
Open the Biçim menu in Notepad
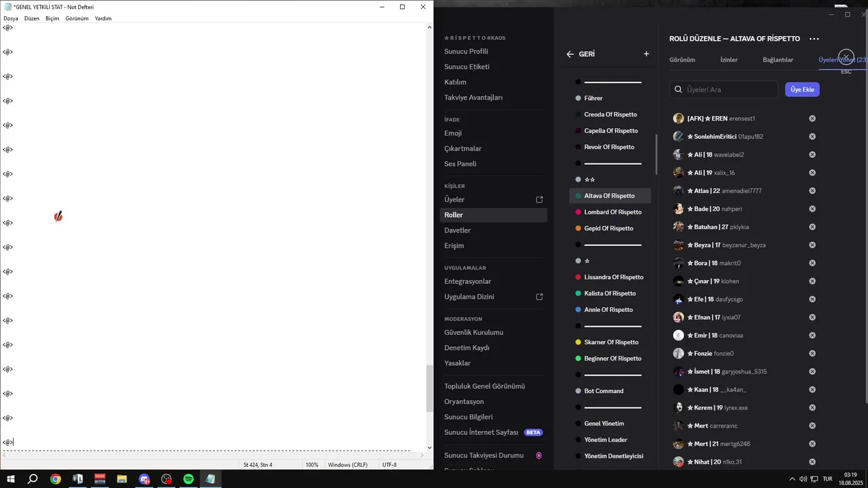coord(52,18)
